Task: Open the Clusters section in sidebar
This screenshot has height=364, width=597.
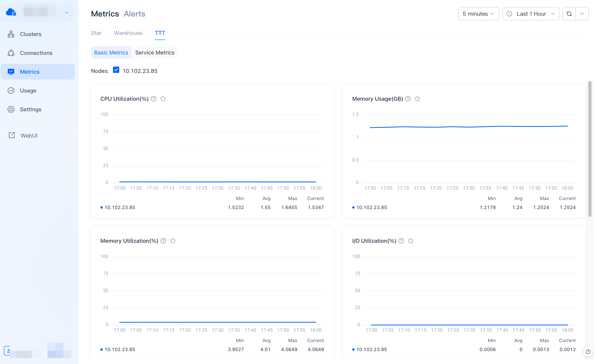Action: 31,34
